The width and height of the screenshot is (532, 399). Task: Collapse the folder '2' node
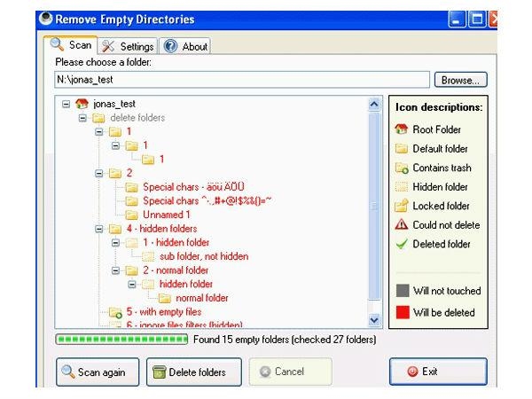click(x=98, y=174)
